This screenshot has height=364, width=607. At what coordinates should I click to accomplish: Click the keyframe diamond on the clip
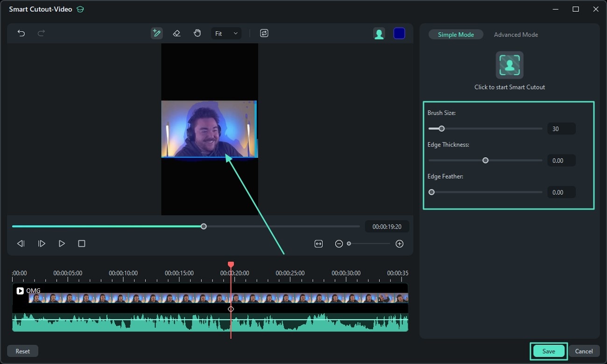click(231, 309)
